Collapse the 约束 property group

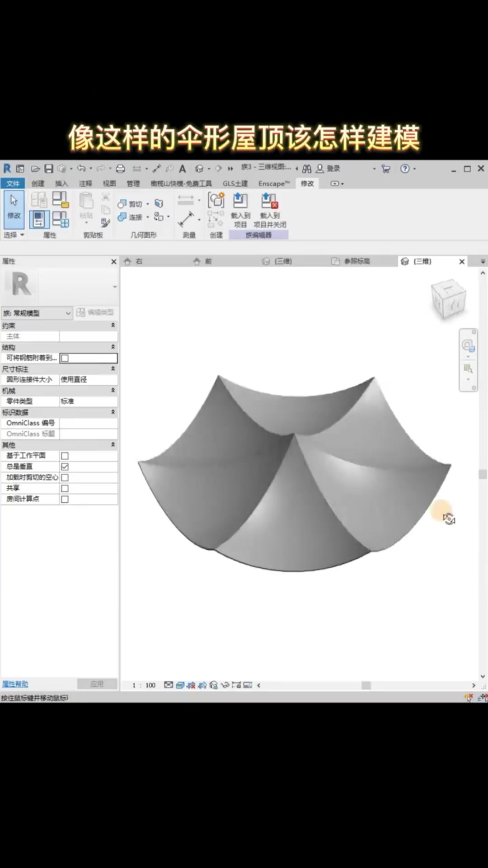pyautogui.click(x=113, y=325)
